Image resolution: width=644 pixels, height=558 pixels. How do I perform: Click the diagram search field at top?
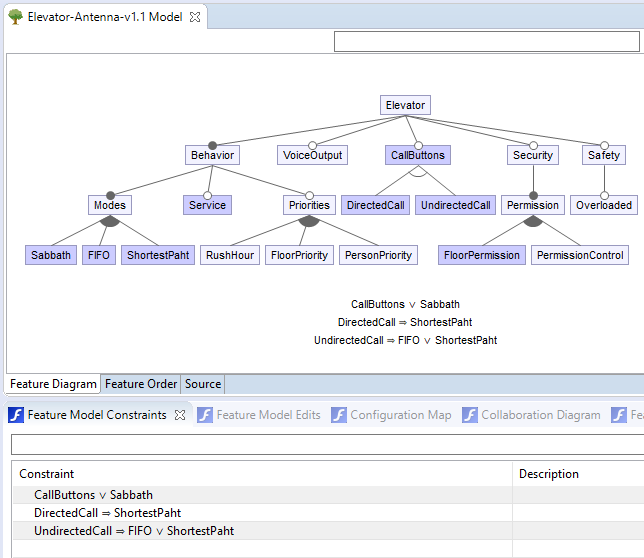[x=487, y=41]
